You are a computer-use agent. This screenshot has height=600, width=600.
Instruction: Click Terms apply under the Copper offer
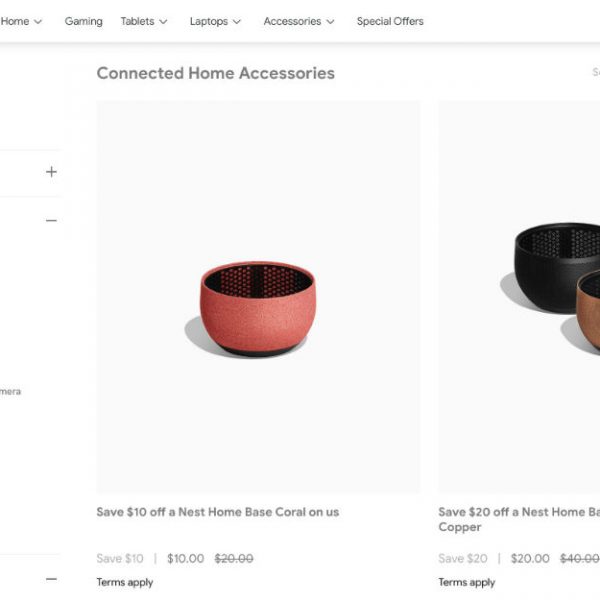467,582
